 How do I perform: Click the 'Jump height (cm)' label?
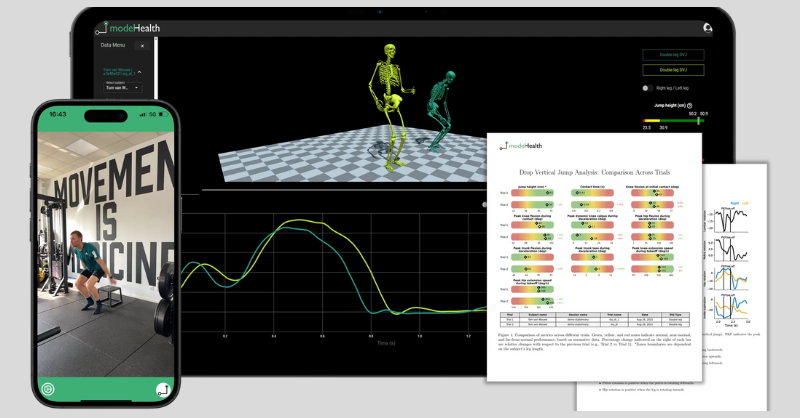(x=669, y=106)
